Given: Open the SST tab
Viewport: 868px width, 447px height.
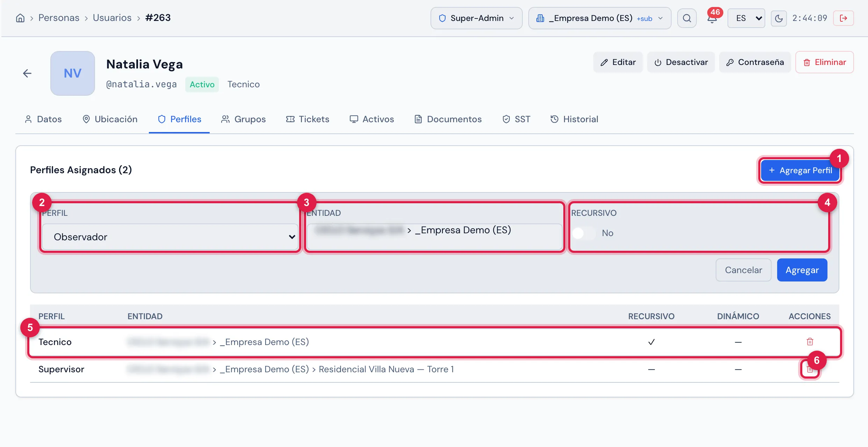Looking at the screenshot, I should (516, 119).
